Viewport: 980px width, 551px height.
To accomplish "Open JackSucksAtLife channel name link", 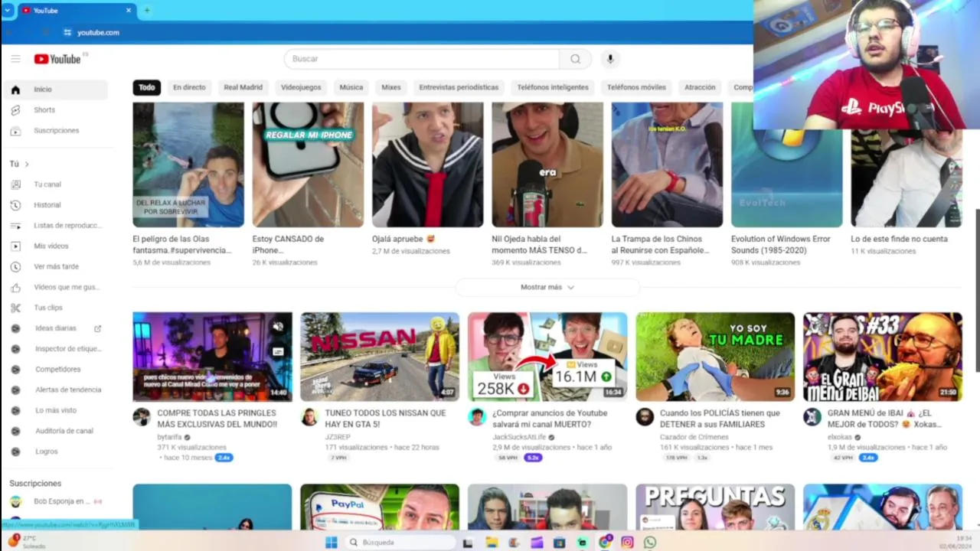I will (x=519, y=437).
